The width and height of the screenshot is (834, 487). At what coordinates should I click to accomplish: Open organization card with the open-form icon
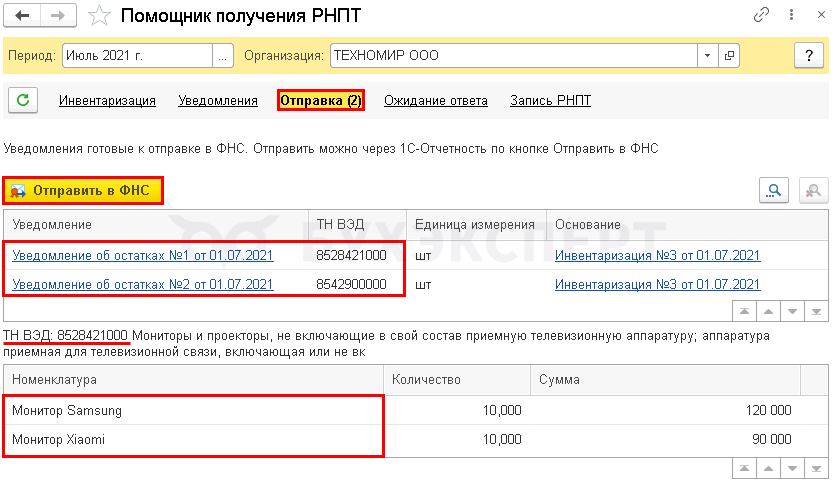729,55
